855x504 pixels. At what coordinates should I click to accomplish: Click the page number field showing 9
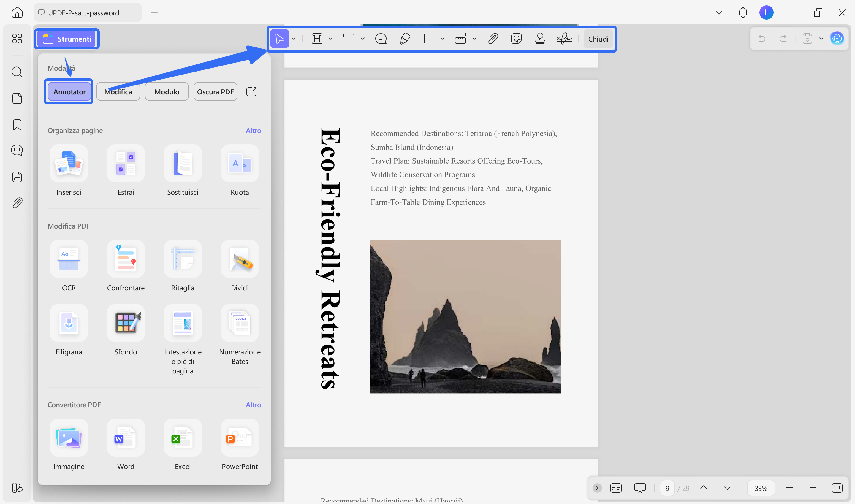click(x=667, y=488)
